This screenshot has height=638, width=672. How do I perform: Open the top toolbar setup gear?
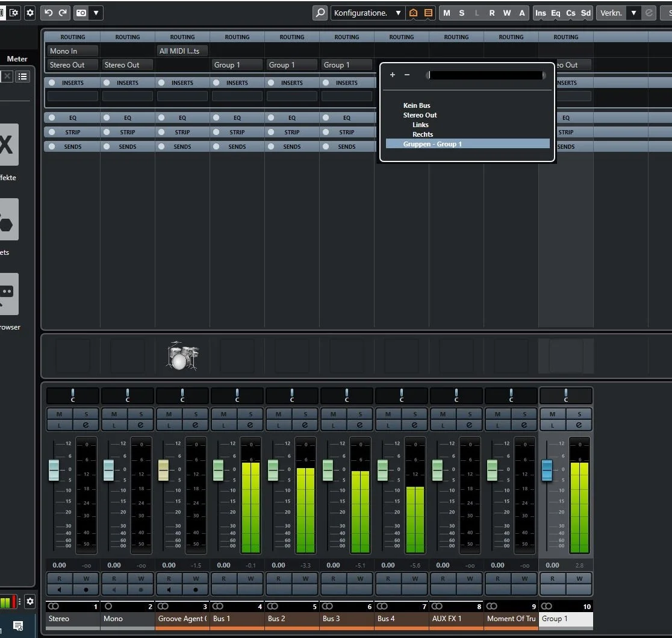pyautogui.click(x=30, y=13)
